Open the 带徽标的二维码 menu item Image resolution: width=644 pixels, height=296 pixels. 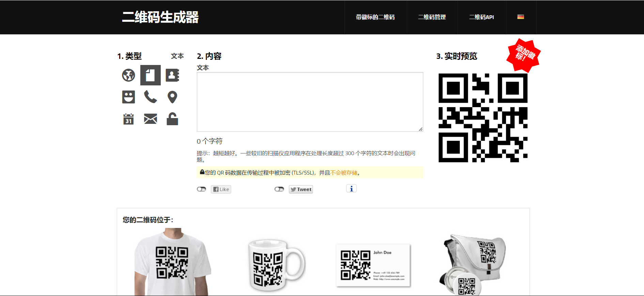375,17
